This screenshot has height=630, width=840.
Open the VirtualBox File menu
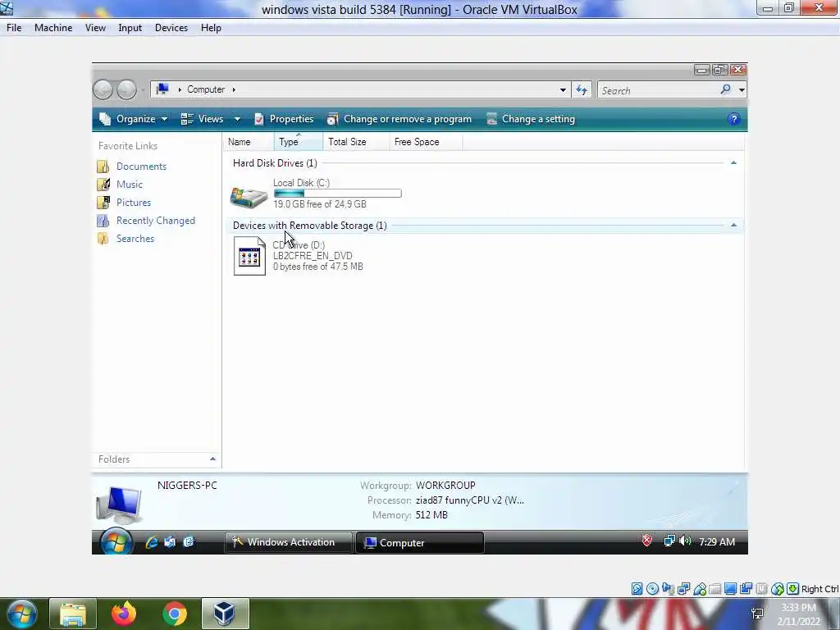coord(14,28)
